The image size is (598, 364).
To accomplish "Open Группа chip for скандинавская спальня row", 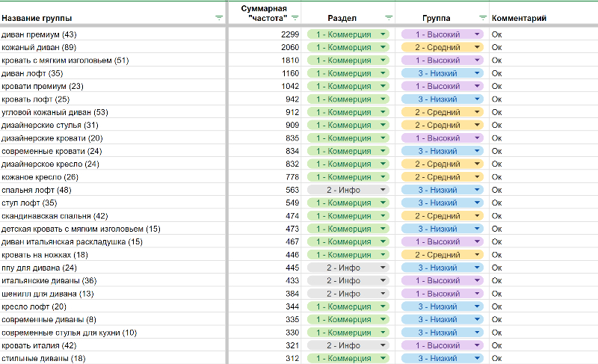I will pos(477,216).
